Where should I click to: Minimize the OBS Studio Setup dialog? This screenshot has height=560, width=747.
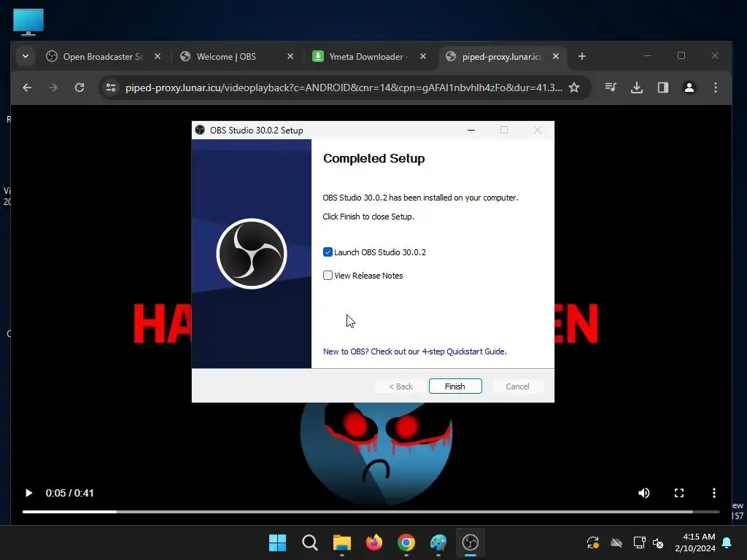click(471, 130)
